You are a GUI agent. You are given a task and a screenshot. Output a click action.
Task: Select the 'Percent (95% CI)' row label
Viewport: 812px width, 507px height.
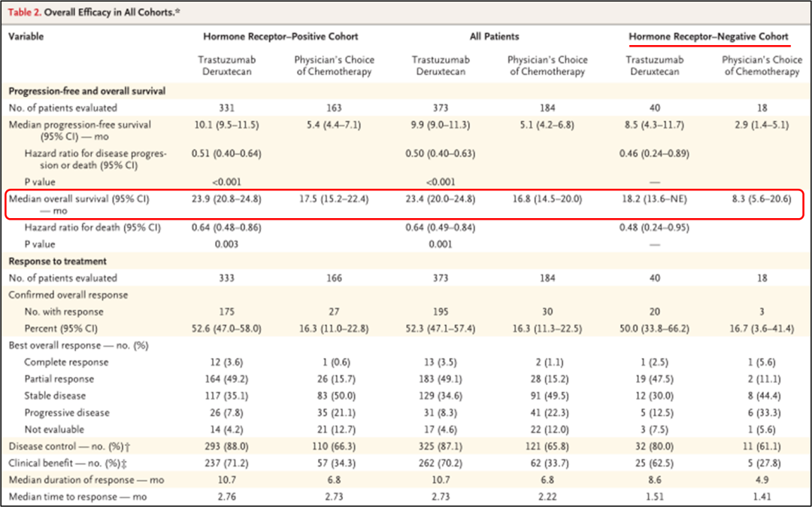point(62,329)
